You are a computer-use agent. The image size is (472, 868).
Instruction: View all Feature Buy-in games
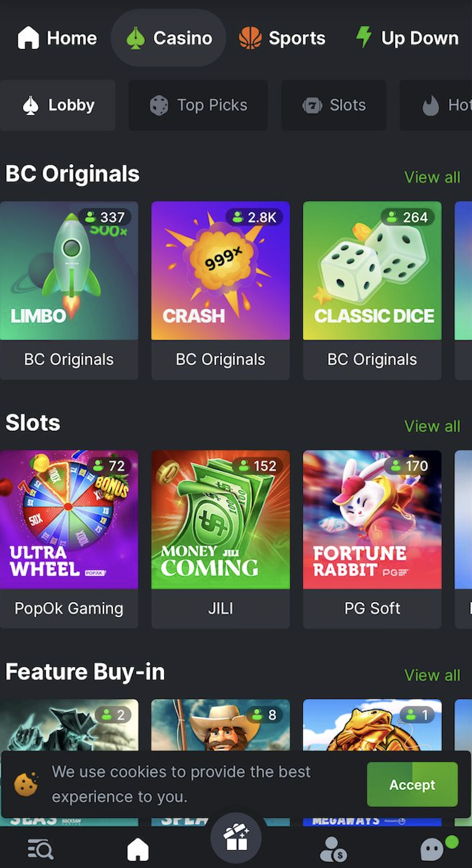point(433,675)
